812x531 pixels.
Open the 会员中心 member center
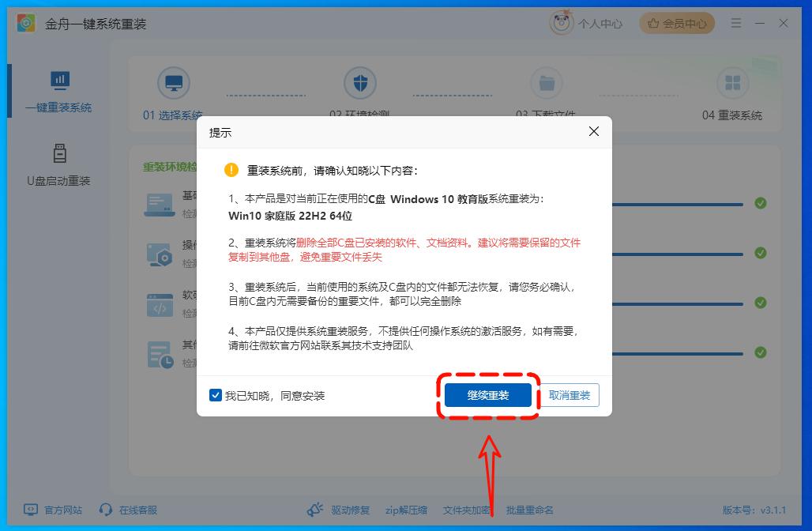[675, 23]
